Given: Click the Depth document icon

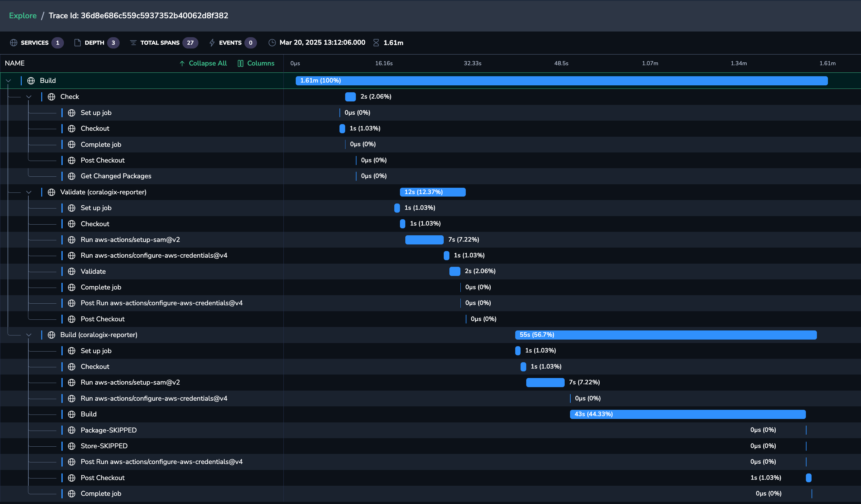Looking at the screenshot, I should point(77,43).
